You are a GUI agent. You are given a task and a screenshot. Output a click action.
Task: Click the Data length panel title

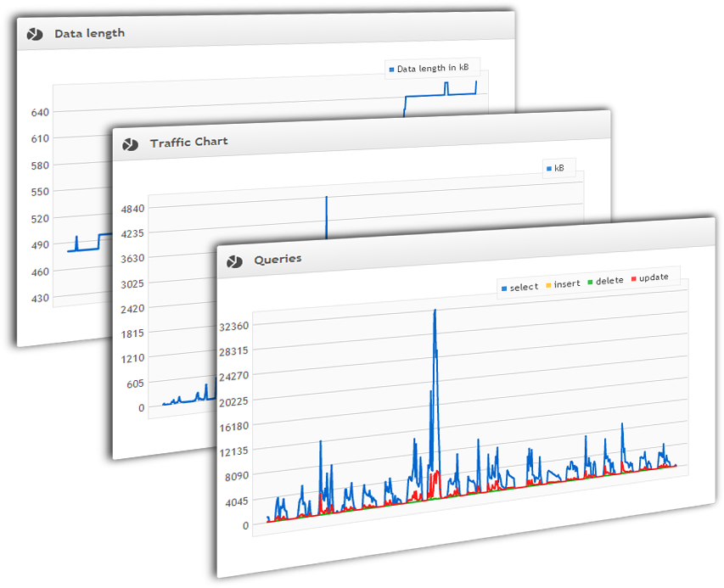tap(90, 33)
